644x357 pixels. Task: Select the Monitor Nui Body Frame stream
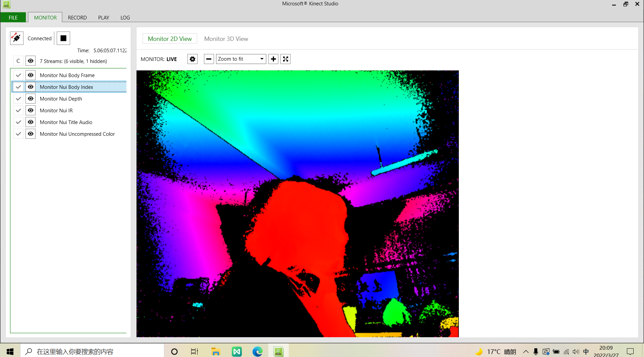pyautogui.click(x=67, y=75)
